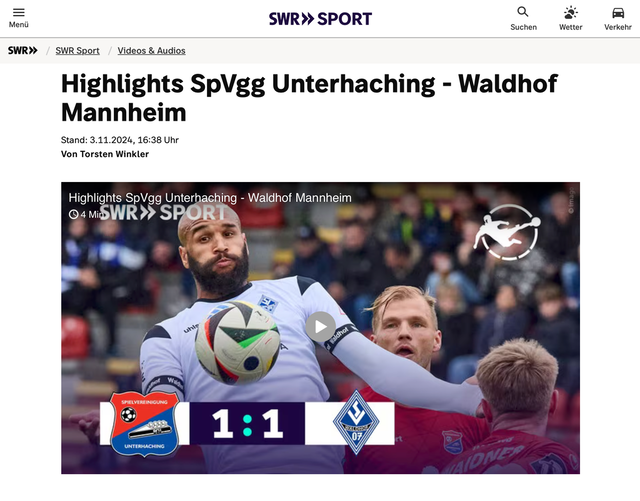This screenshot has width=640, height=501.
Task: Click the bicycle-kick sport logo in video
Action: tap(507, 232)
